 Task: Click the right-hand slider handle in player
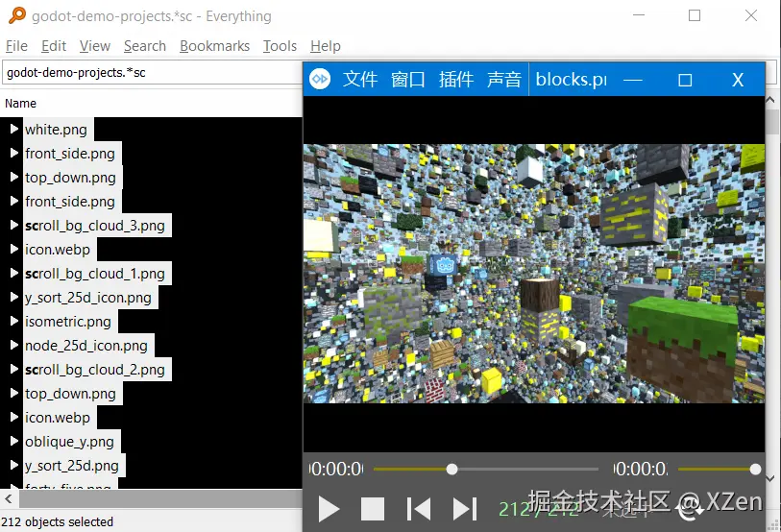pyautogui.click(x=755, y=470)
